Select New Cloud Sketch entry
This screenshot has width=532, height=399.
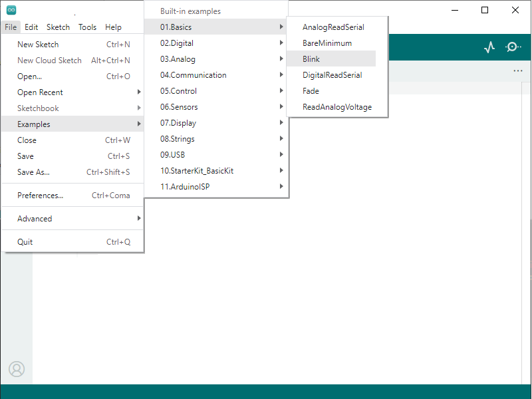[x=73, y=61]
